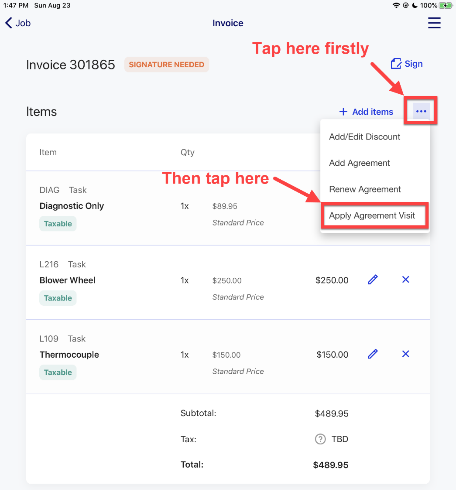Tap Taxable tag on Blower Wheel
Image resolution: width=456 pixels, height=490 pixels.
click(x=58, y=298)
